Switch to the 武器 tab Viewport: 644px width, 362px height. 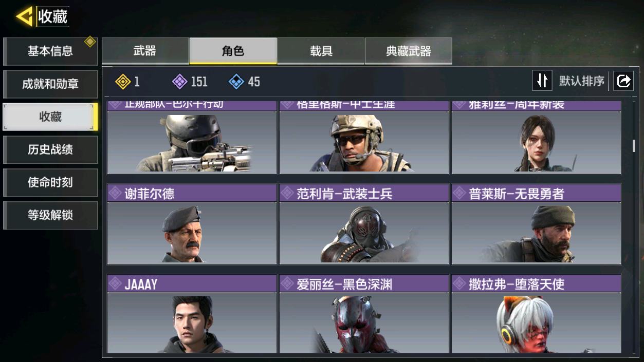pyautogui.click(x=145, y=51)
